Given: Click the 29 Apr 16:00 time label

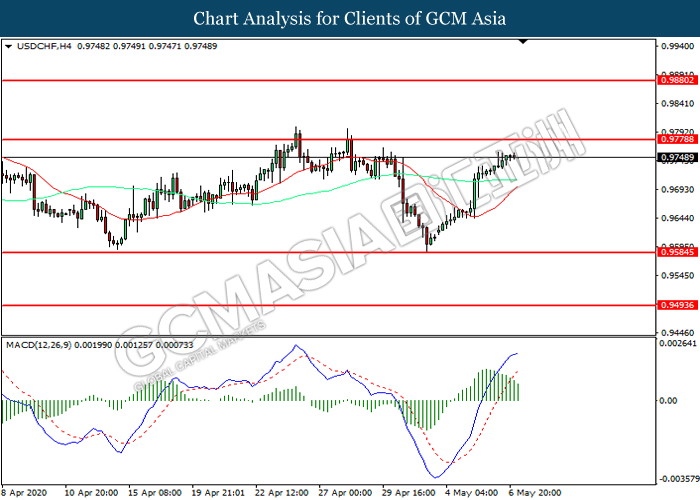Looking at the screenshot, I should pyautogui.click(x=408, y=493).
